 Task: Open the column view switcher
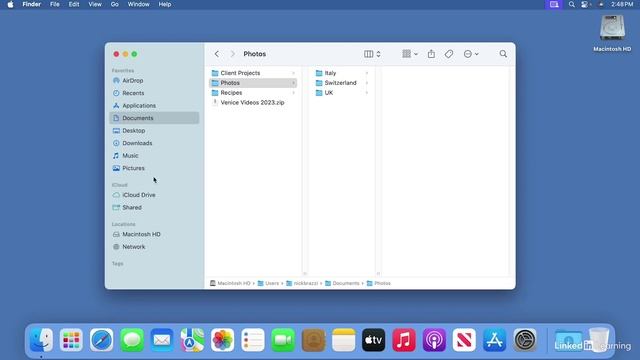372,54
